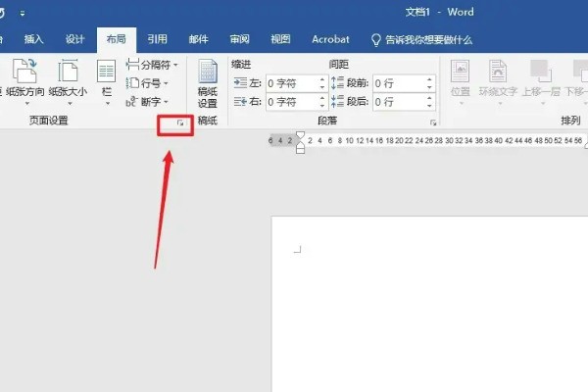The image size is (588, 392).
Task: Click the horizontal ruler at mark 20
Action: (x=399, y=141)
